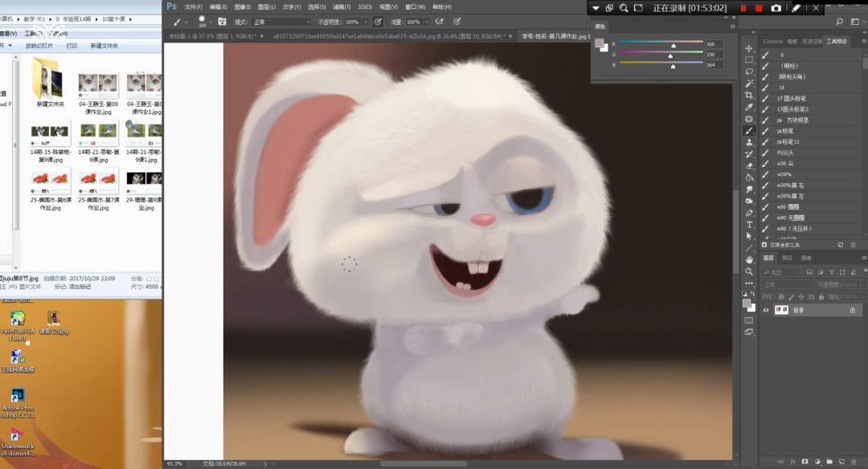The image size is (868, 469).
Task: Hide the 背景 layer with eye icon
Action: 766,310
